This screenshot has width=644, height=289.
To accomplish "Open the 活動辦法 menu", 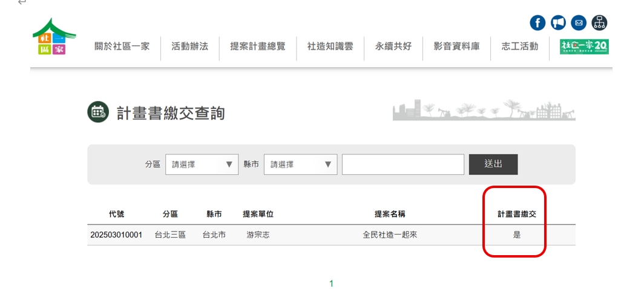I will click(189, 47).
